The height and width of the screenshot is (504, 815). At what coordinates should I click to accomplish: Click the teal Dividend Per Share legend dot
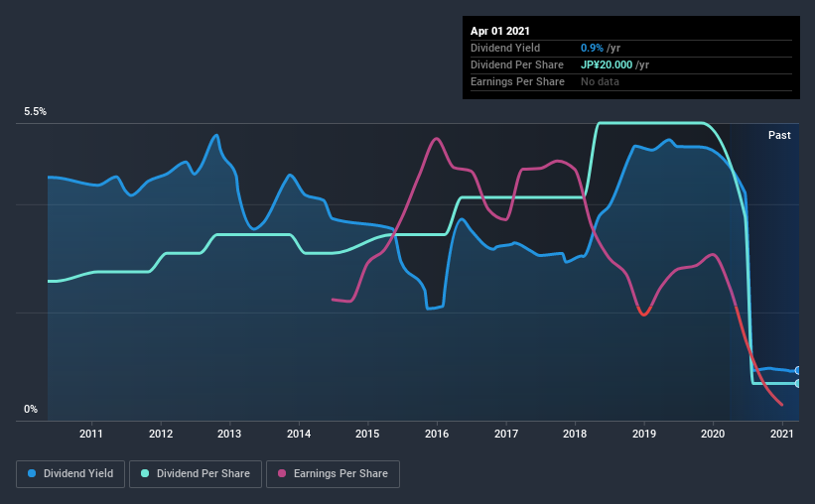click(x=145, y=474)
